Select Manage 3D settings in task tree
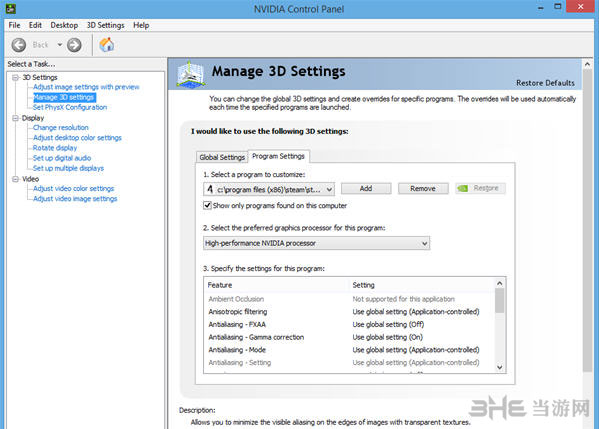 (x=64, y=97)
